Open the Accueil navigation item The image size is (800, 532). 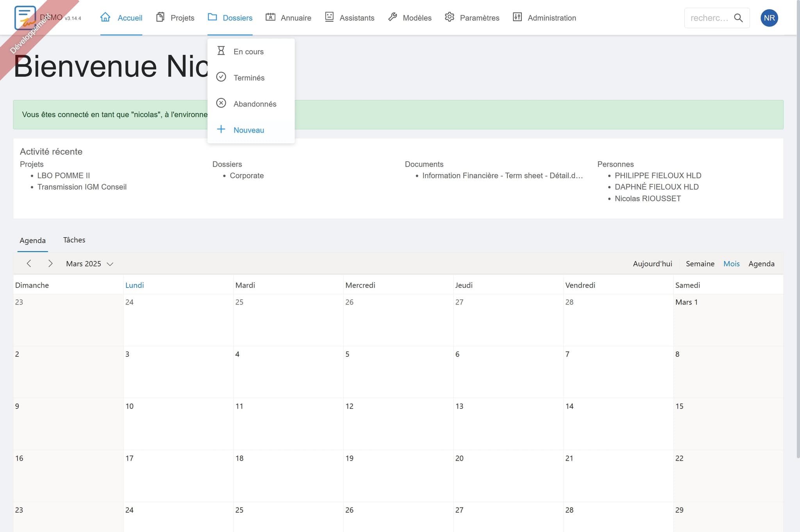pos(121,18)
